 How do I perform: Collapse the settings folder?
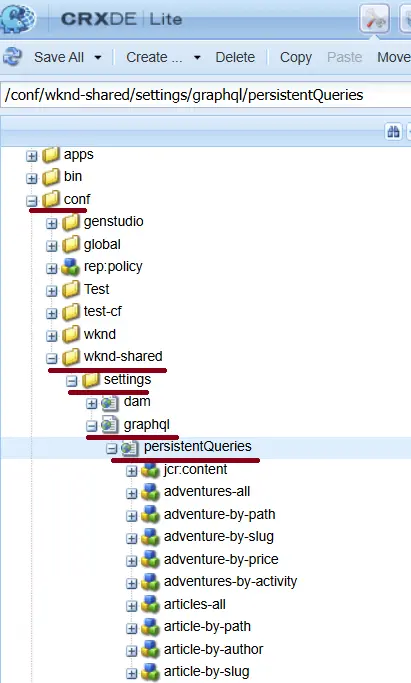click(71, 381)
